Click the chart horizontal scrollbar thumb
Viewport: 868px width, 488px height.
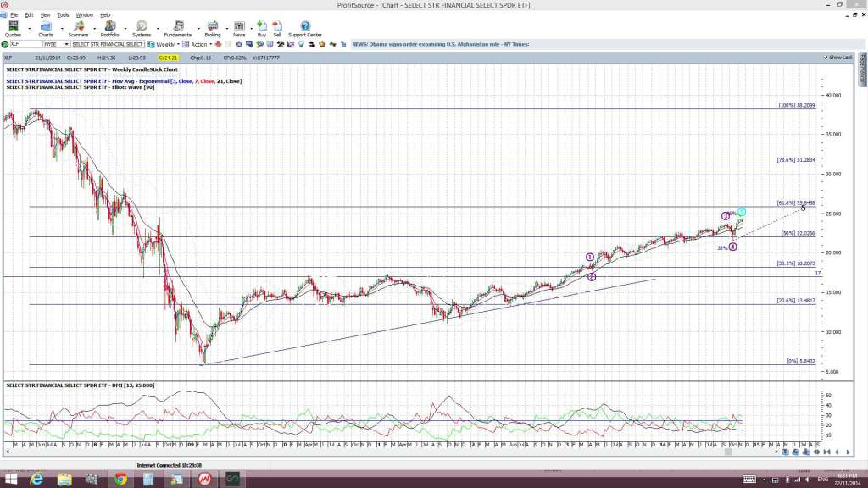[x=728, y=452]
